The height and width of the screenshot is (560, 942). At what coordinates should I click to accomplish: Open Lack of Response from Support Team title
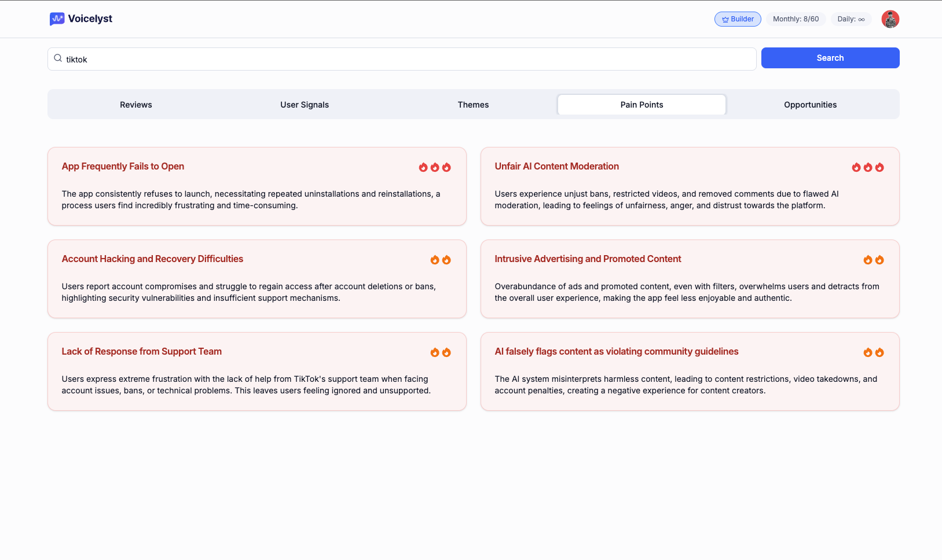pyautogui.click(x=142, y=352)
